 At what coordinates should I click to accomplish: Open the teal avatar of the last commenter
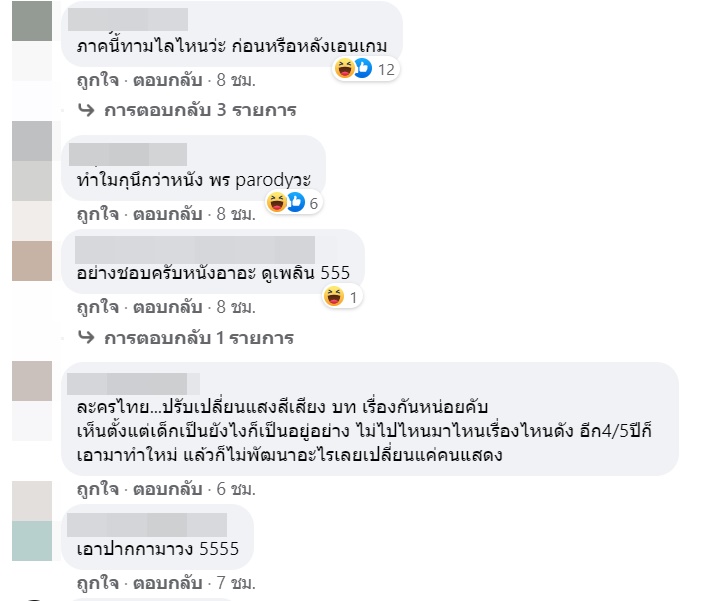pos(32,541)
